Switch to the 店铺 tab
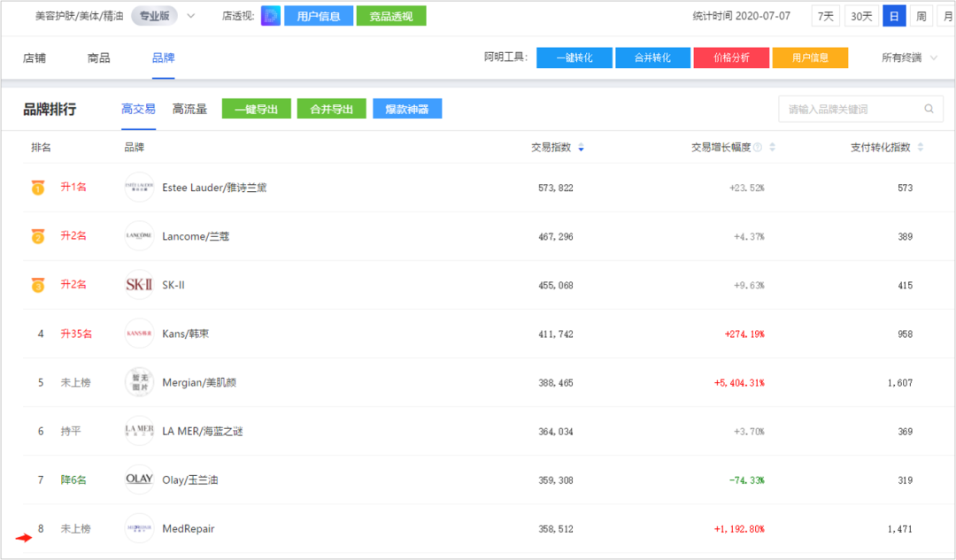 35,58
